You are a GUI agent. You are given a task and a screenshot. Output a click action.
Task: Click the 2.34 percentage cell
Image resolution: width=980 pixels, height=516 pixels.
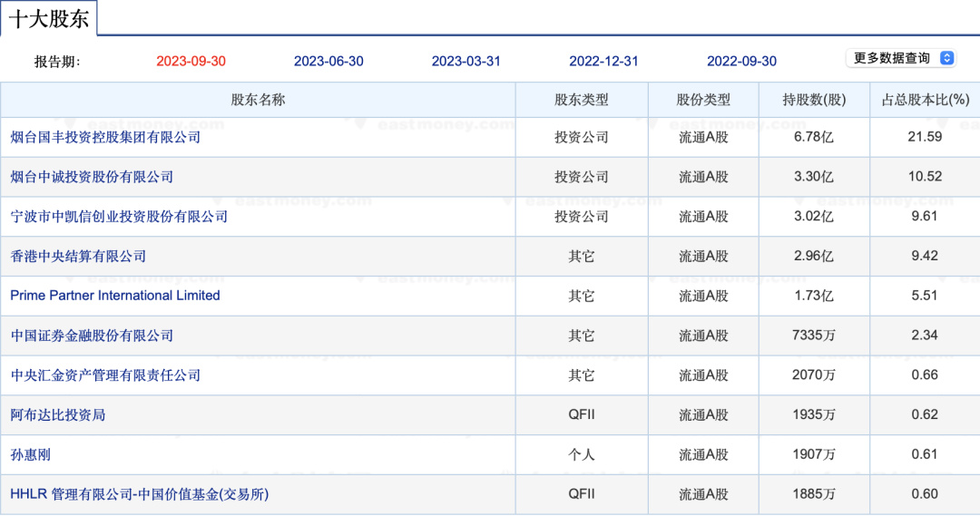tap(925, 336)
